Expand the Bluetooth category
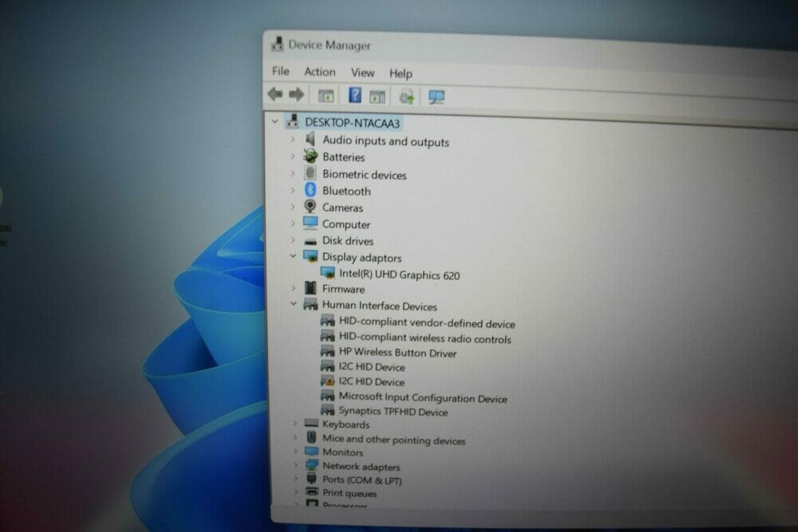The height and width of the screenshot is (532, 798). point(293,190)
